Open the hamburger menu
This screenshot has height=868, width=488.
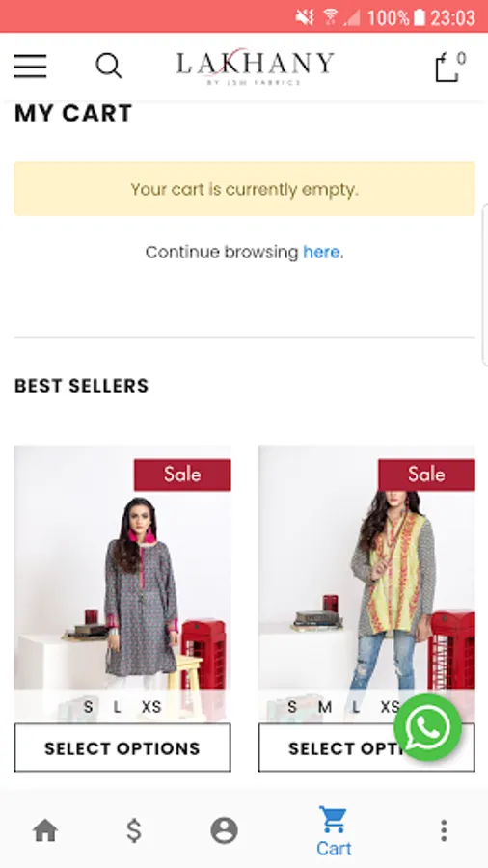tap(31, 66)
